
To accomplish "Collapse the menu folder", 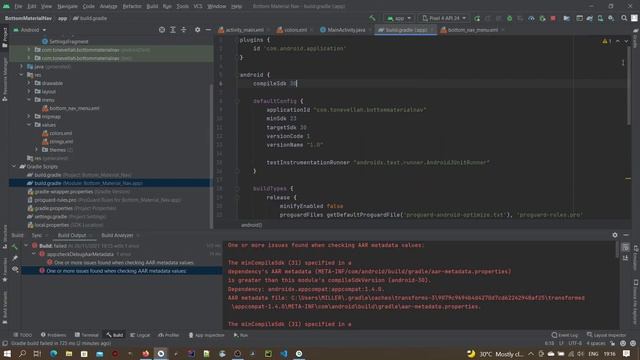I will [x=29, y=100].
